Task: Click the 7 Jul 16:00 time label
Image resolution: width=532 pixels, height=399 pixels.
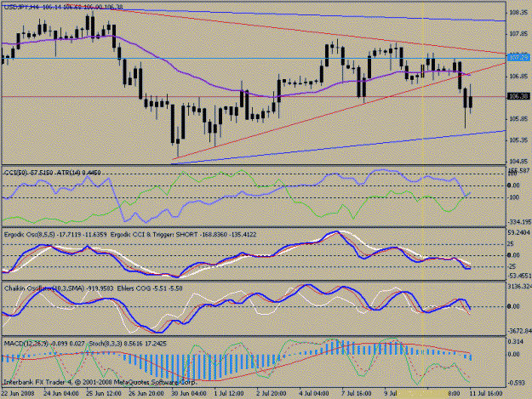Action: click(x=357, y=394)
